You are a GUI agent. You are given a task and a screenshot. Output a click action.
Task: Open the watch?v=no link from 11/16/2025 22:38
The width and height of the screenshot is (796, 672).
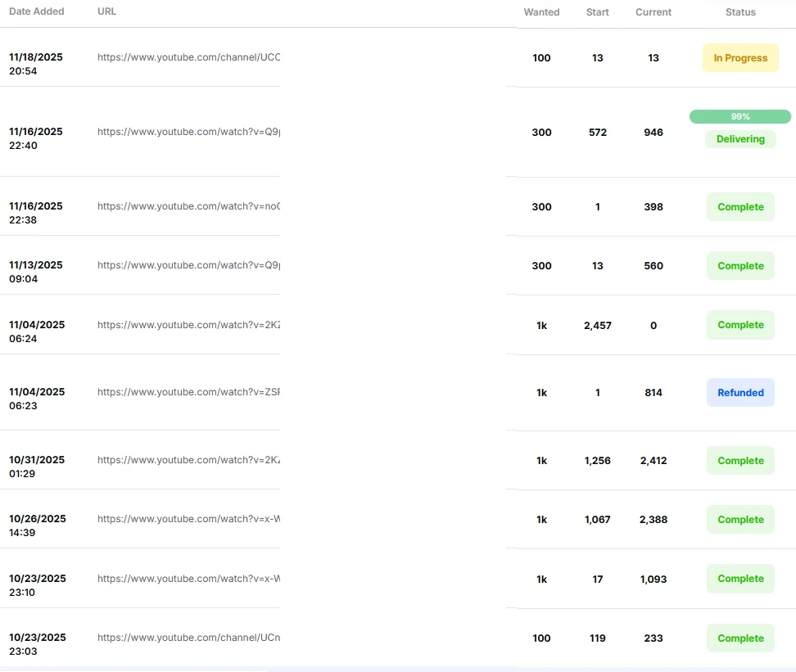pos(188,206)
